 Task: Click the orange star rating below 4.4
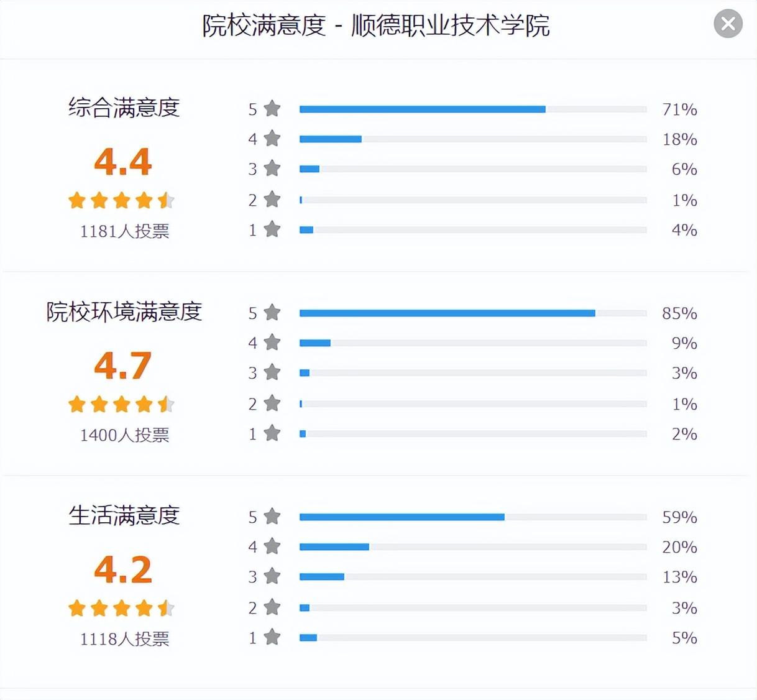(122, 200)
